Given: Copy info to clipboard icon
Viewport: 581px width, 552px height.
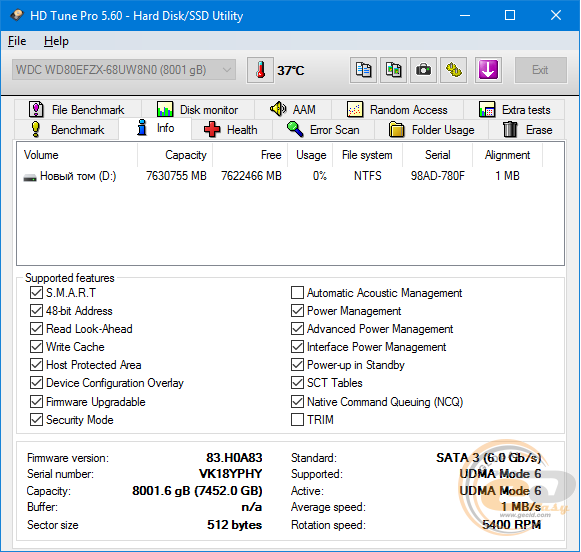Looking at the screenshot, I should pyautogui.click(x=363, y=70).
